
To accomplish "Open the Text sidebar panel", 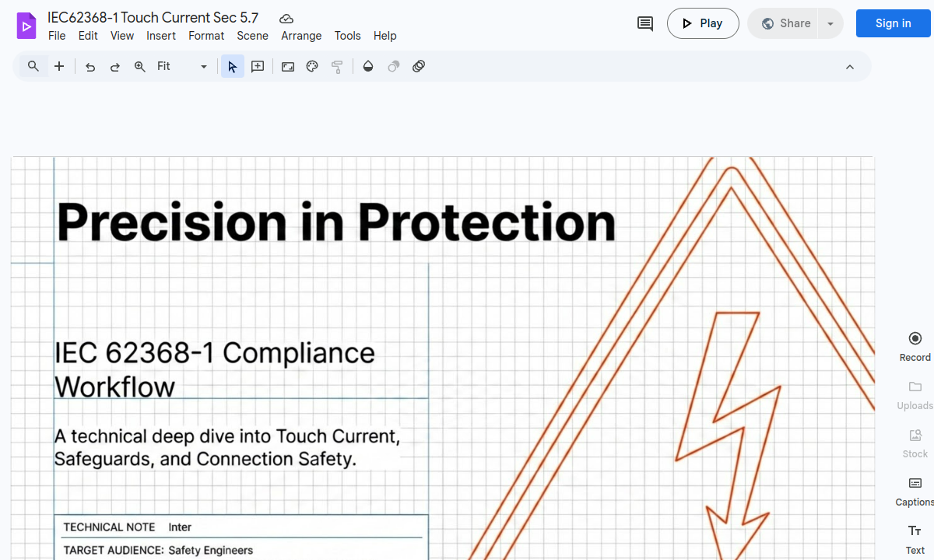I will [914, 538].
